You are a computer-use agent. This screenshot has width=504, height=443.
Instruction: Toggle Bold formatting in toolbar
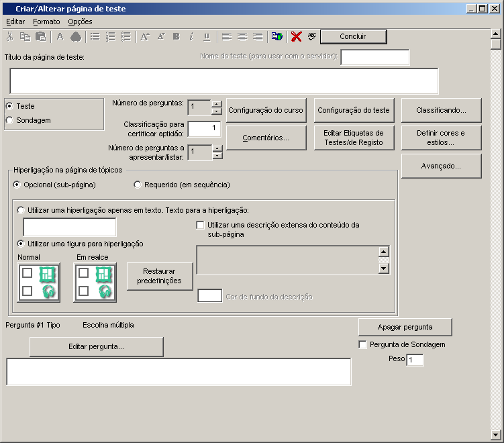click(x=176, y=37)
